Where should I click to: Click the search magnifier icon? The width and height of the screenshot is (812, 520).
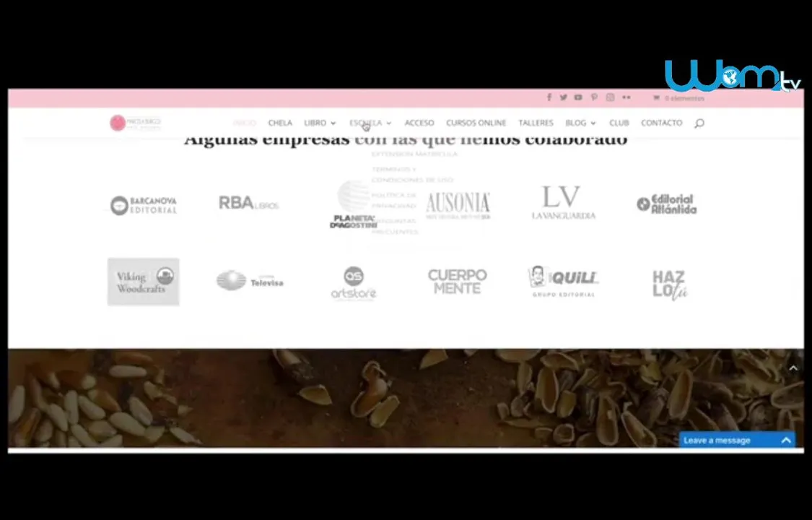(x=699, y=123)
